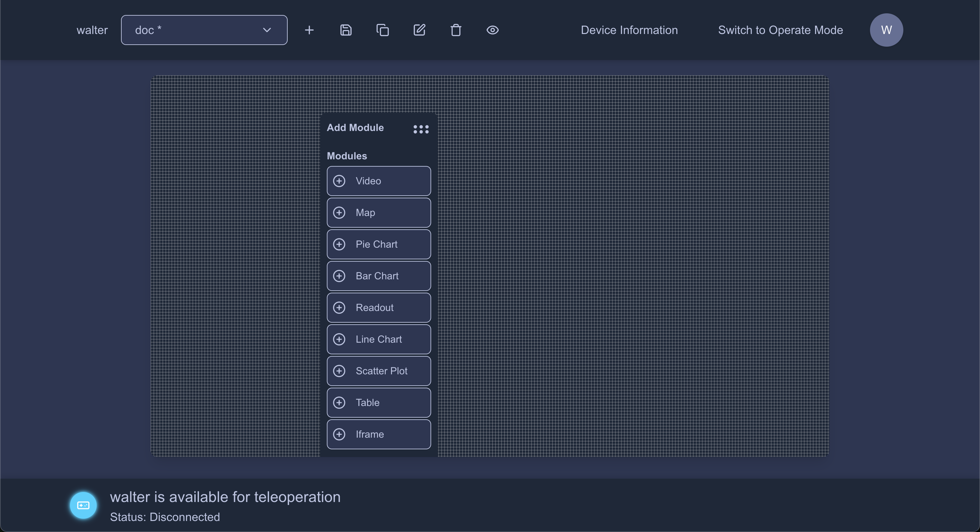Click the edit pencil icon in toolbar
The image size is (980, 532).
[419, 30]
